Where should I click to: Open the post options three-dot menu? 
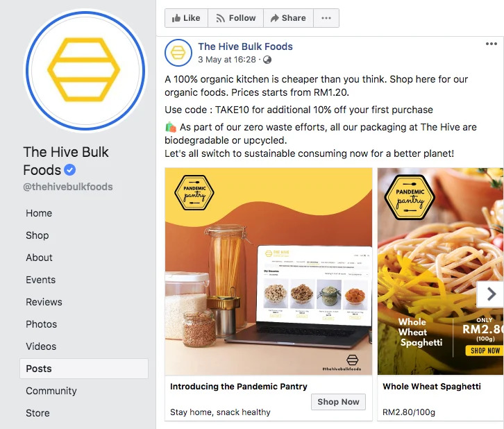(491, 44)
